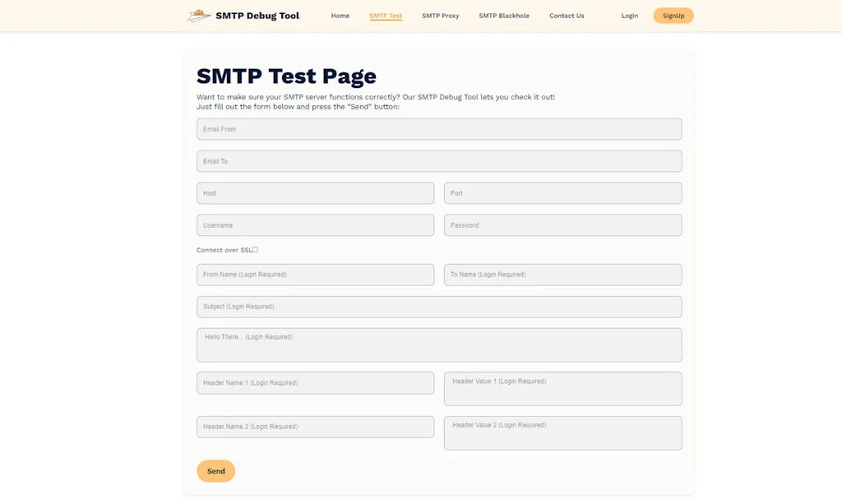
Task: Open the Contact Us page
Action: [x=567, y=15]
